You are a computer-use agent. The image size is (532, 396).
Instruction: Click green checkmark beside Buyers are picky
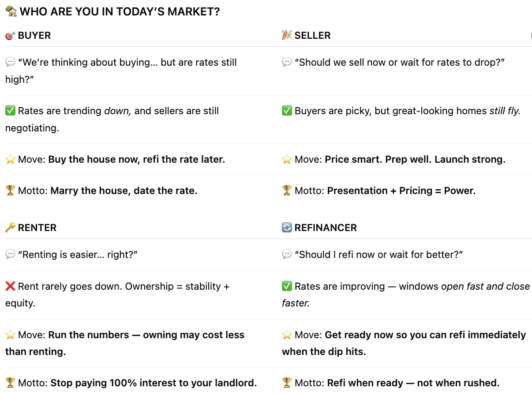click(x=287, y=111)
